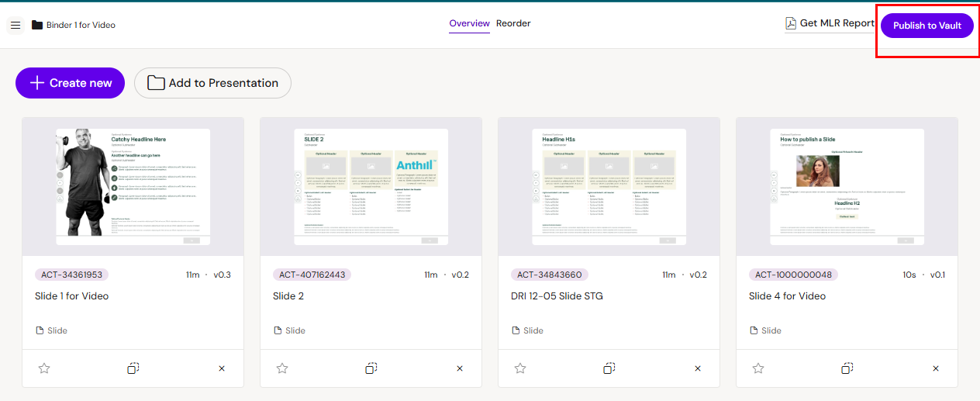Open the How to publish a Slide thumbnail
Viewport: 980px width, 401px height.
click(847, 187)
